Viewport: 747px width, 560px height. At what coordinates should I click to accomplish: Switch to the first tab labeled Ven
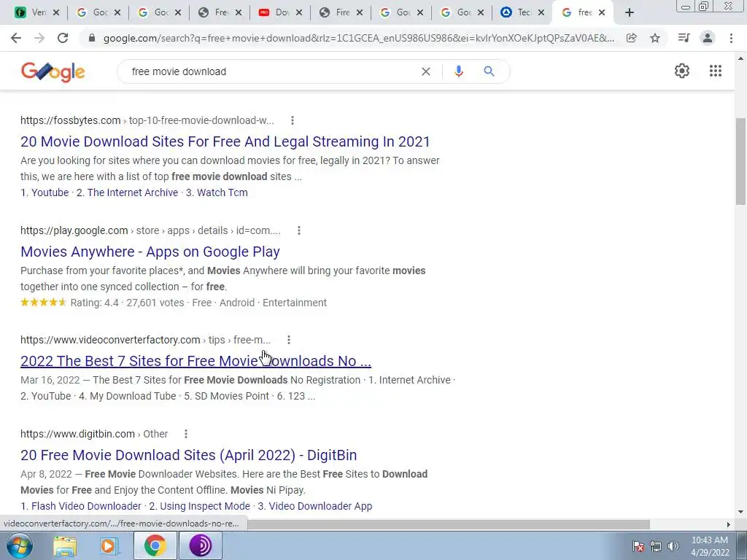click(31, 12)
